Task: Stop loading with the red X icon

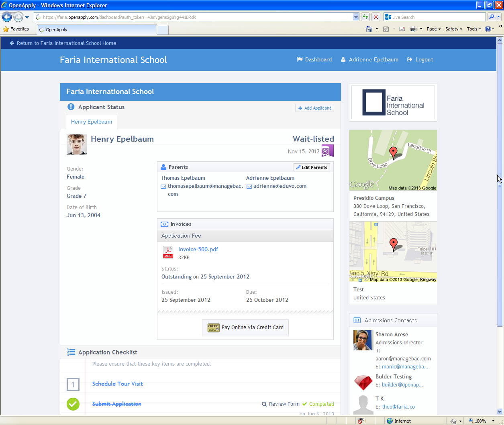Action: (x=375, y=17)
